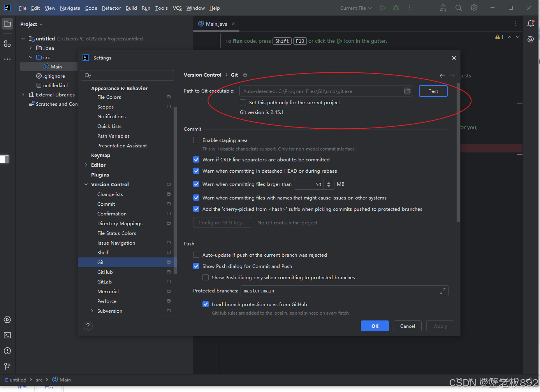Viewport: 540px width, 392px height.
Task: Open the Services tool window icon
Action: pos(7,320)
